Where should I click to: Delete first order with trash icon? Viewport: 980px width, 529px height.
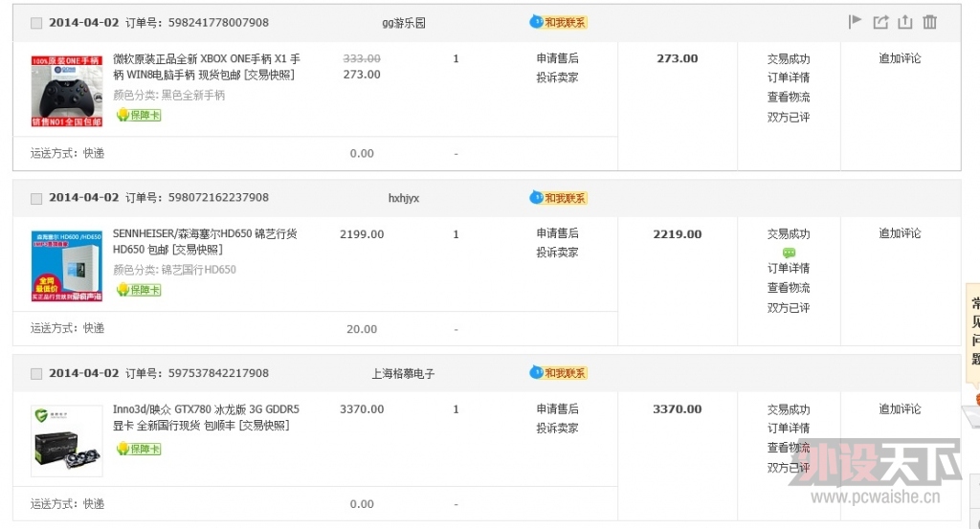(930, 23)
